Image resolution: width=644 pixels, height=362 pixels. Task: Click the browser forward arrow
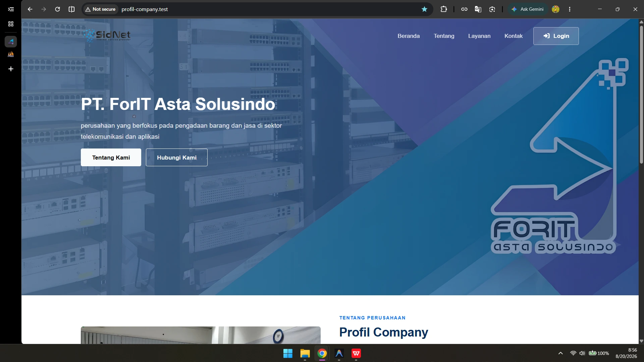[x=44, y=9]
